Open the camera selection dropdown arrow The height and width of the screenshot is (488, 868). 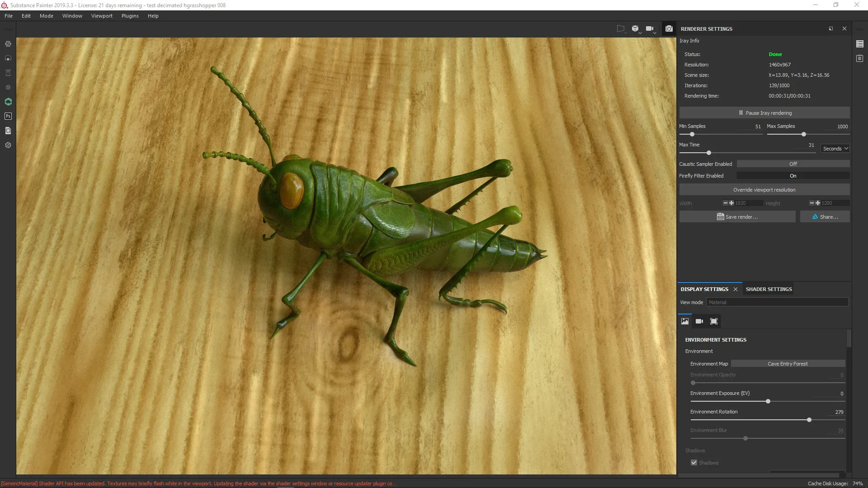point(655,33)
